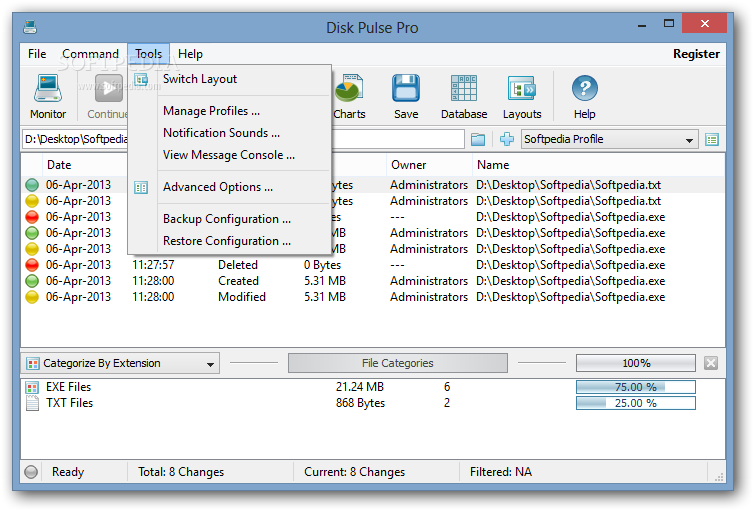Viewport: 754px width, 511px height.
Task: Open the Database toolbar icon
Action: [464, 88]
